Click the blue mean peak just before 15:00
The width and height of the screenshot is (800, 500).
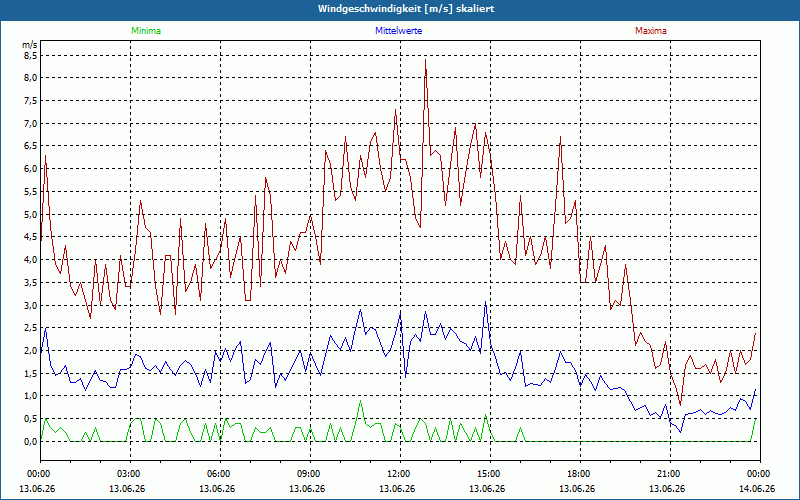pos(485,302)
